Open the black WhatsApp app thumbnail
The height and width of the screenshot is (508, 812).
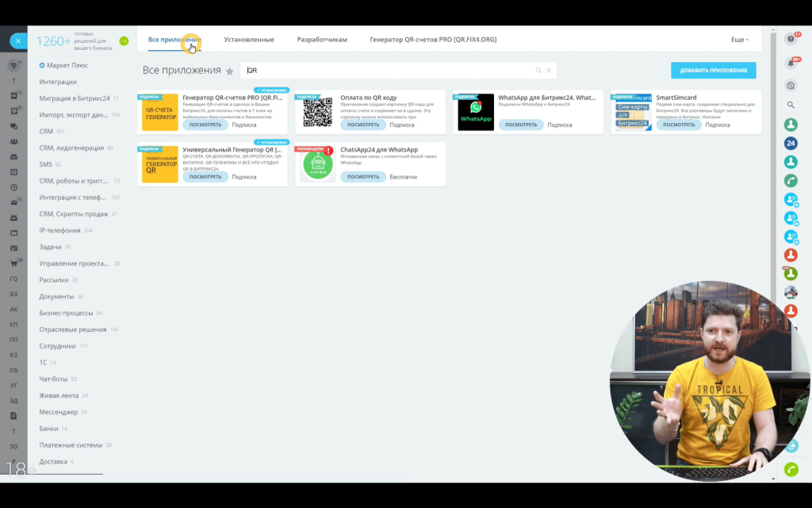[x=476, y=112]
